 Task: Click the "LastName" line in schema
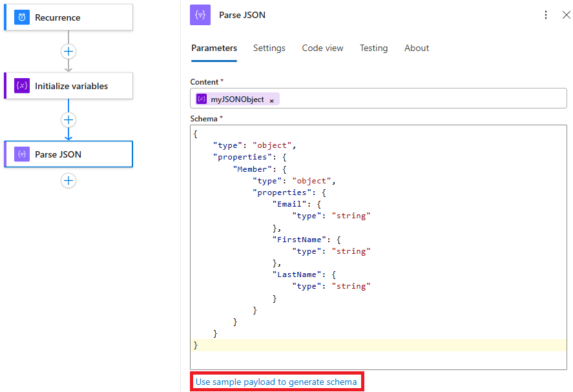click(x=304, y=274)
